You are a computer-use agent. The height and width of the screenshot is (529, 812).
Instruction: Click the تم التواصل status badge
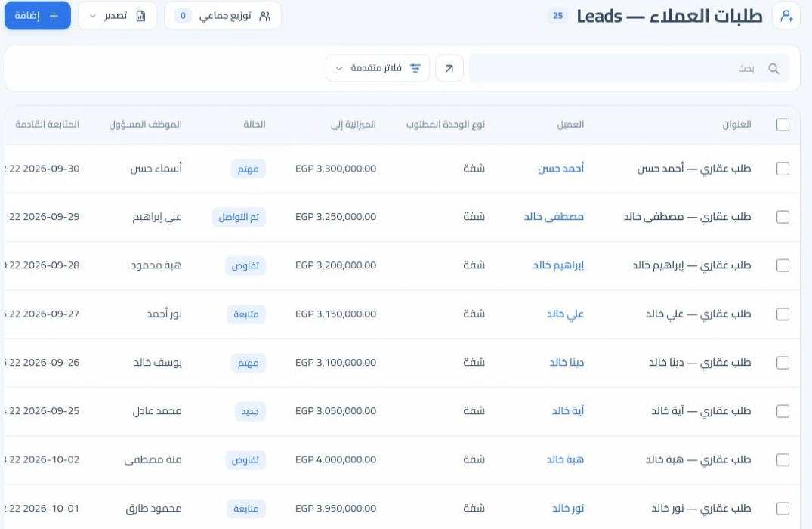tap(239, 217)
